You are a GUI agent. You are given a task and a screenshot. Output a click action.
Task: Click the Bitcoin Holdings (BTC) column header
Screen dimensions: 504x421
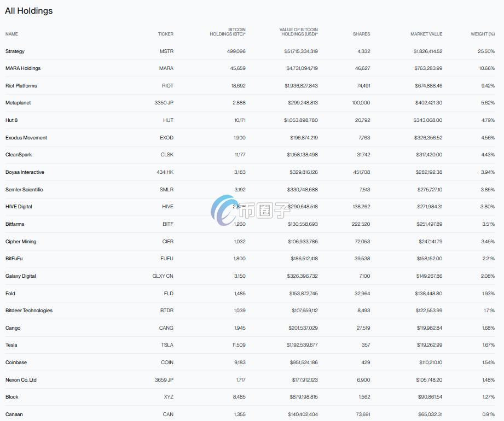click(228, 32)
